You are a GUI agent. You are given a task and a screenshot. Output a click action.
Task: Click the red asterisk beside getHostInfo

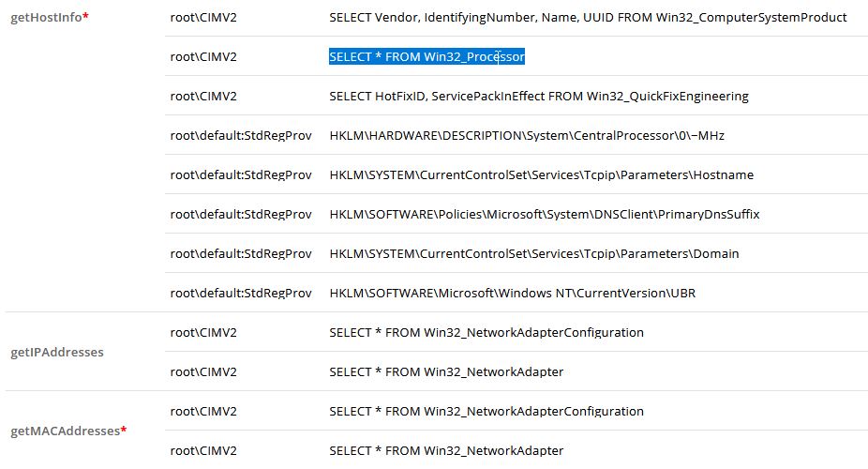(x=86, y=17)
